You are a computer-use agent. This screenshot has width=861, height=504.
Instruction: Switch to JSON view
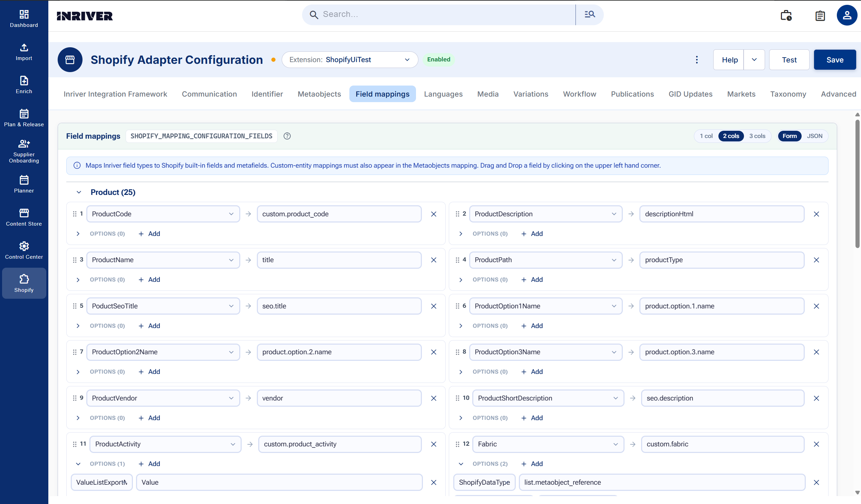point(814,136)
